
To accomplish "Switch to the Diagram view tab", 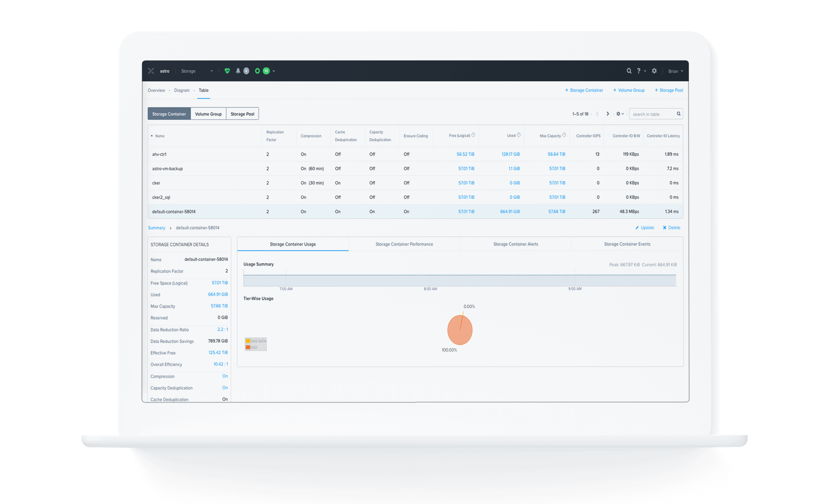I will (182, 90).
